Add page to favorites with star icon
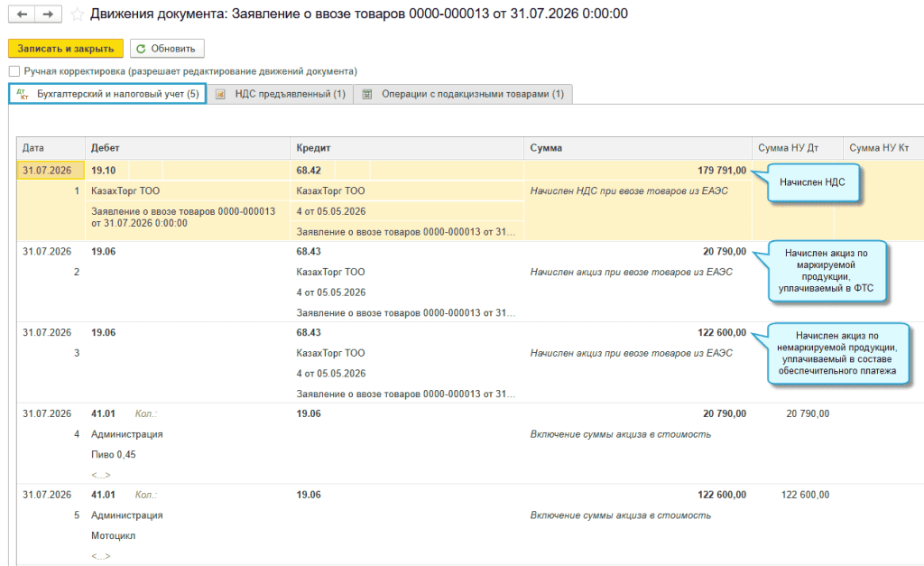Image resolution: width=924 pixels, height=566 pixels. click(78, 14)
